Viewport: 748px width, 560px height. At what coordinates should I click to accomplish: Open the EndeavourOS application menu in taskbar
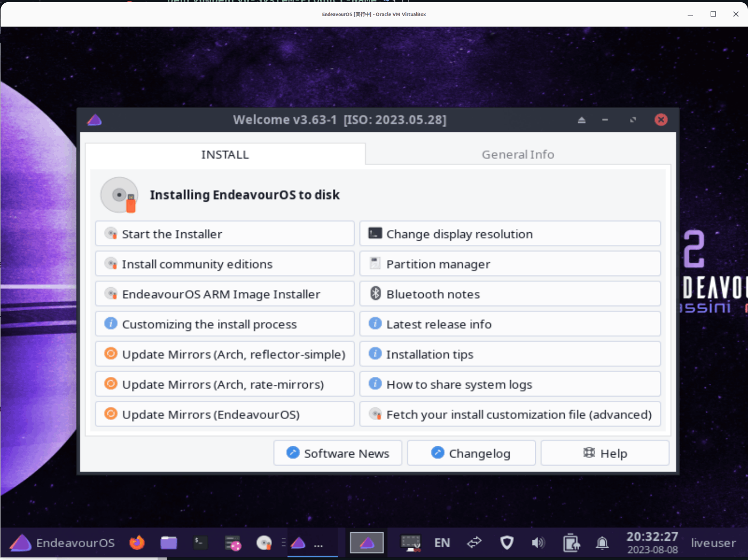pyautogui.click(x=62, y=543)
